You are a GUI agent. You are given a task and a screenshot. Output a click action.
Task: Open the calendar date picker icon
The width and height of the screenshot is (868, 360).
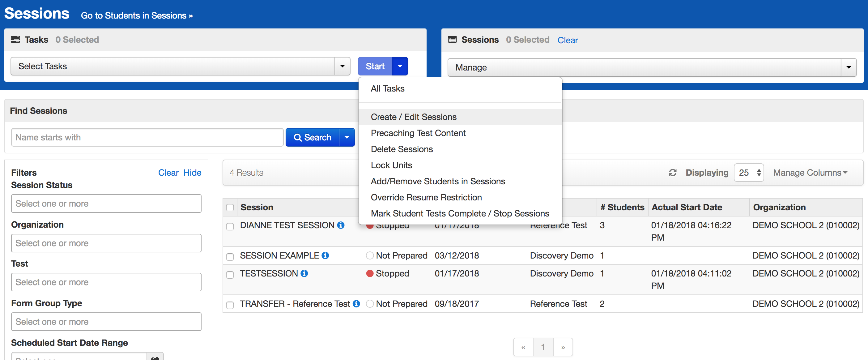click(155, 357)
